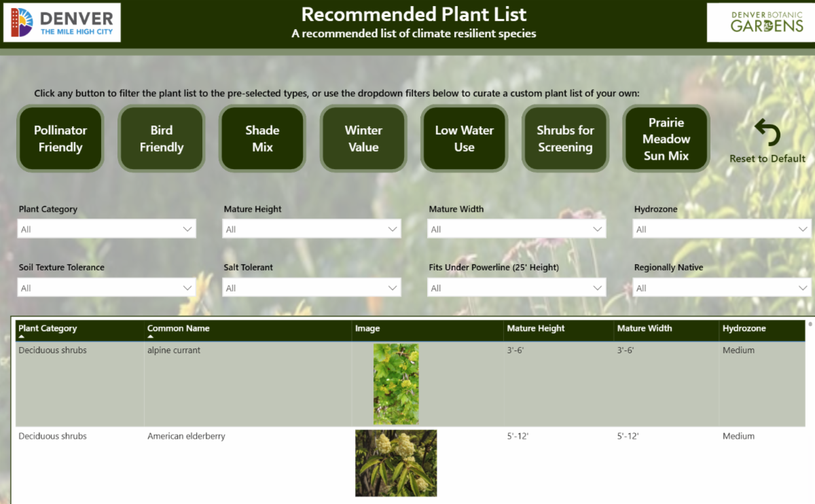The width and height of the screenshot is (815, 504).
Task: Open the Hydrozone dropdown filter
Action: (722, 229)
